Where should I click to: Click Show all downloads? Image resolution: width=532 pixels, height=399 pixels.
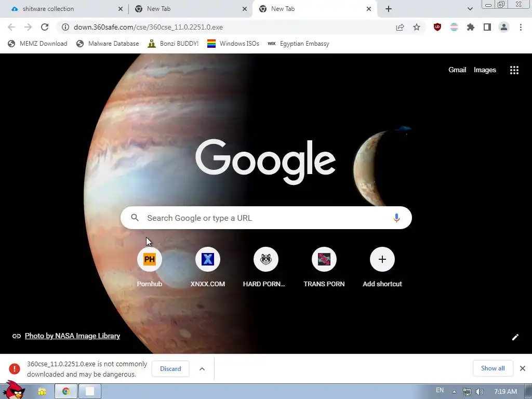493,368
